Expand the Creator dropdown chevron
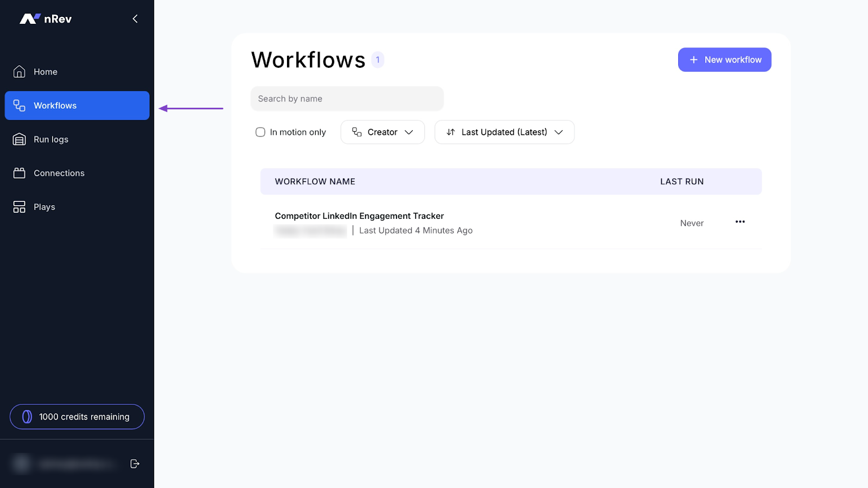The width and height of the screenshot is (868, 488). click(409, 132)
